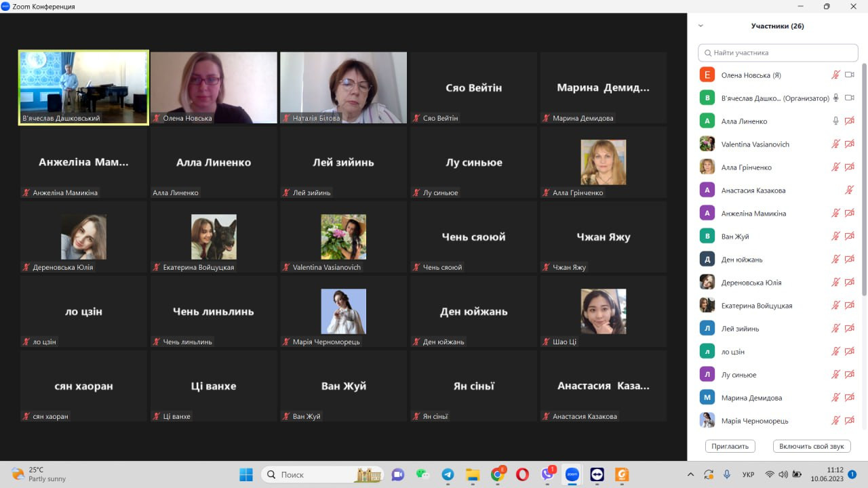Click Valentina Vasianovich flower photo tile
Viewport: 868px width, 488px height.
click(x=343, y=237)
